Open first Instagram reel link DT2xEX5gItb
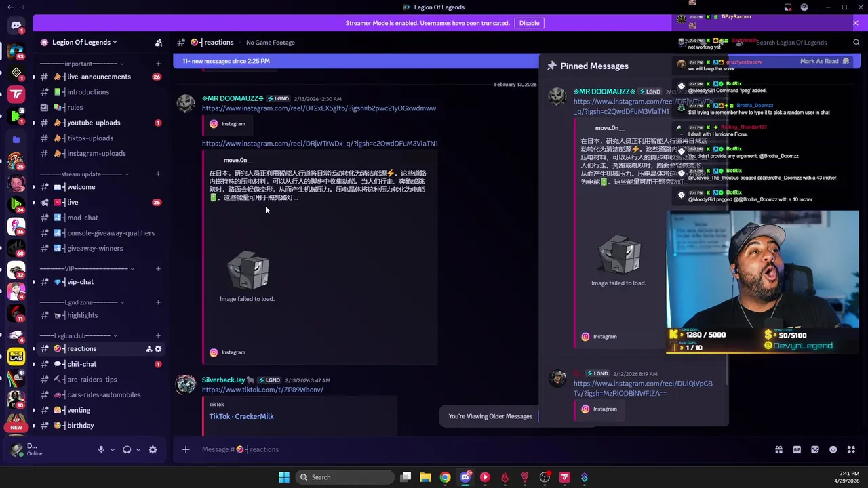The height and width of the screenshot is (488, 868). [x=319, y=108]
